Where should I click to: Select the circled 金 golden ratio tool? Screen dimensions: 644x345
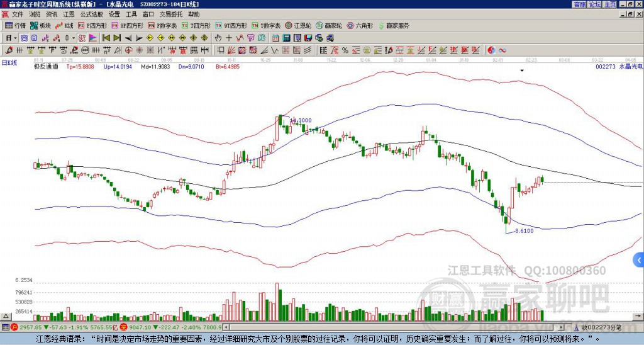click(x=367, y=50)
